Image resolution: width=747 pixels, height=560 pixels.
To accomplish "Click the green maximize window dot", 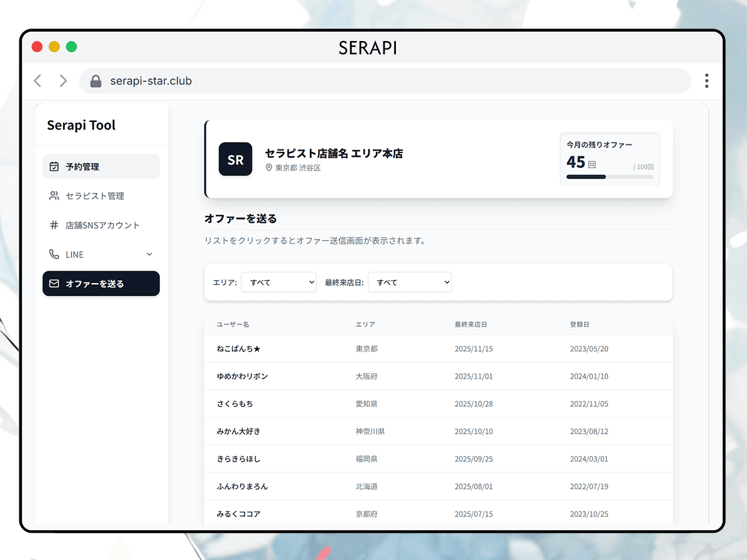I will 72,47.
